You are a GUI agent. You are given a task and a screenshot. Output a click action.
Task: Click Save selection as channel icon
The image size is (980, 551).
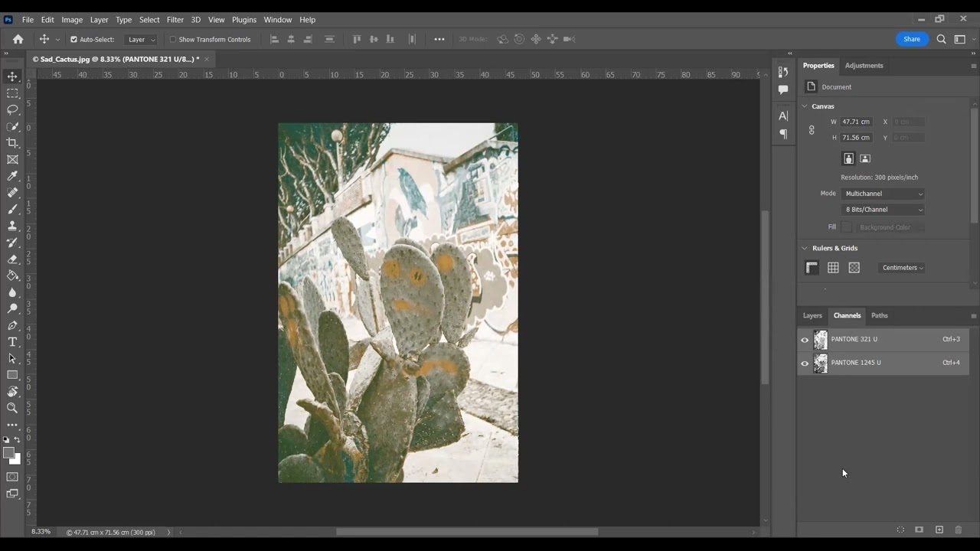[x=920, y=530]
